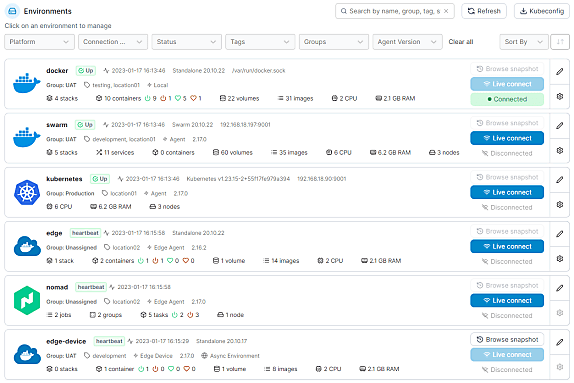
Task: Click the cloud logo of edge-device environment
Action: coord(27,354)
